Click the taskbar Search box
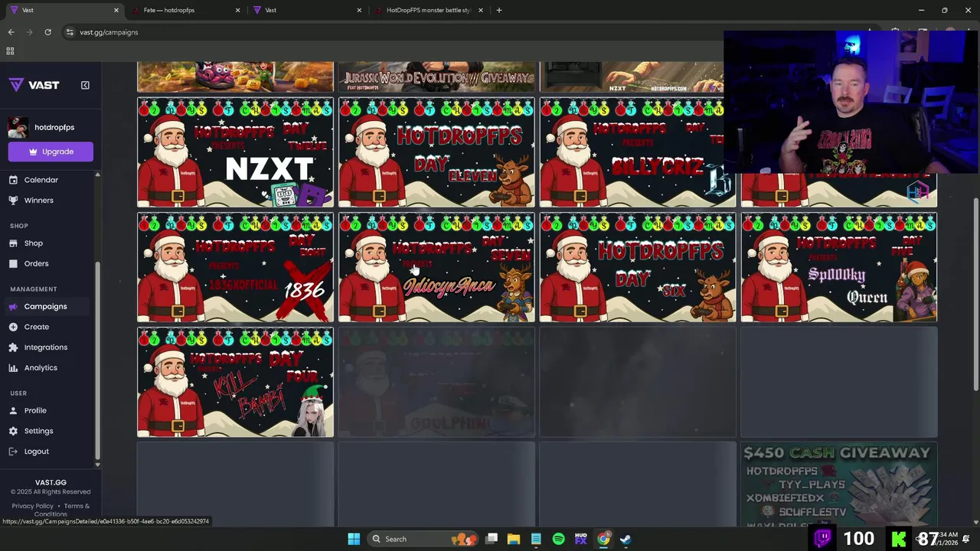 [x=423, y=539]
